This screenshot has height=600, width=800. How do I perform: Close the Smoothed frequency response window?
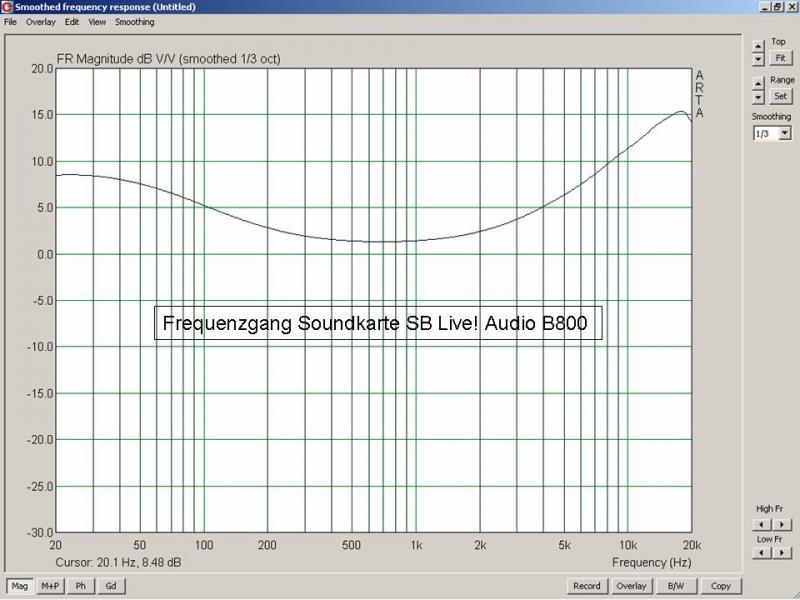792,7
